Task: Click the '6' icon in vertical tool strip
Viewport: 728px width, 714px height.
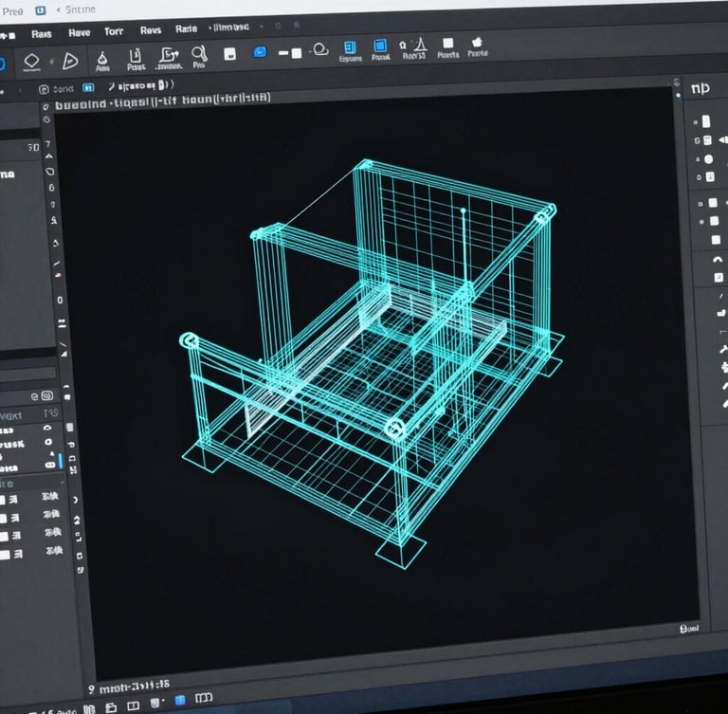Action: pos(51,188)
